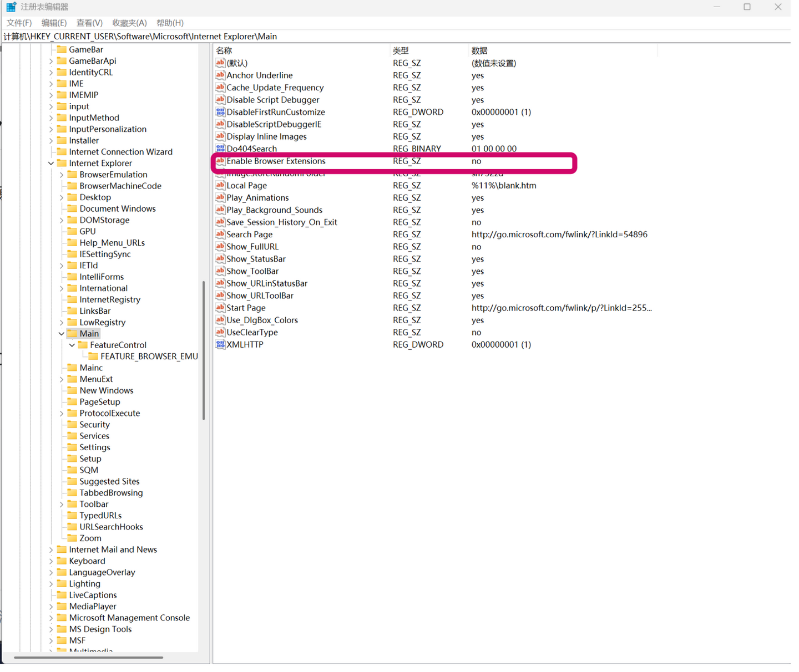Viewport: 799px width, 672px height.
Task: Click the DWORD icon beside DisableFirstRunCustomize
Action: [220, 111]
